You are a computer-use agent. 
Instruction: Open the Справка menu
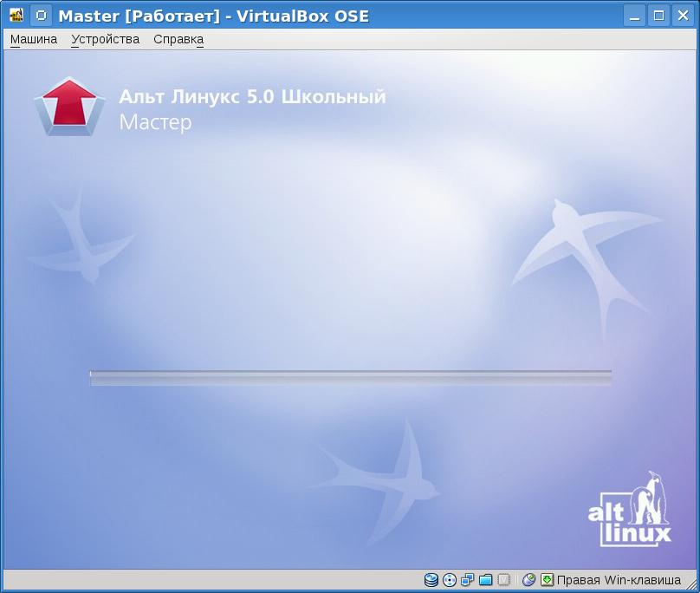[178, 39]
